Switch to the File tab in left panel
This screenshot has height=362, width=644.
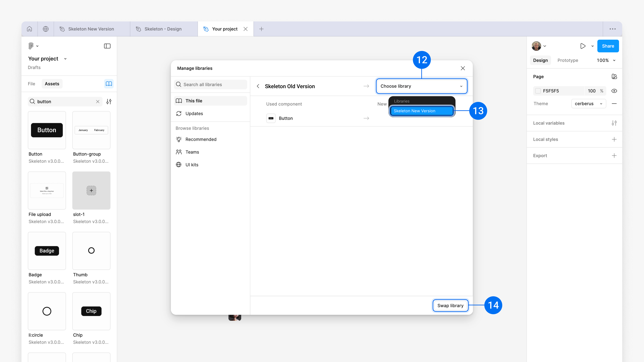point(31,84)
